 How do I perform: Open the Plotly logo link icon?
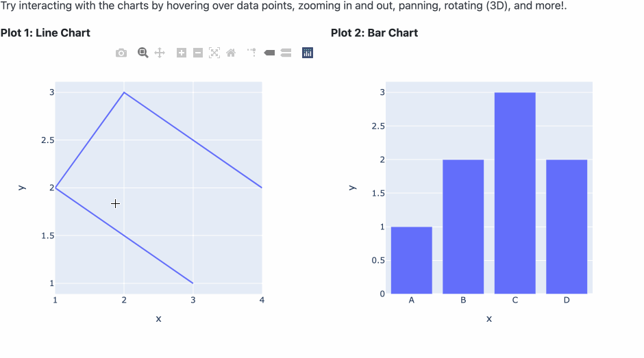tap(308, 53)
